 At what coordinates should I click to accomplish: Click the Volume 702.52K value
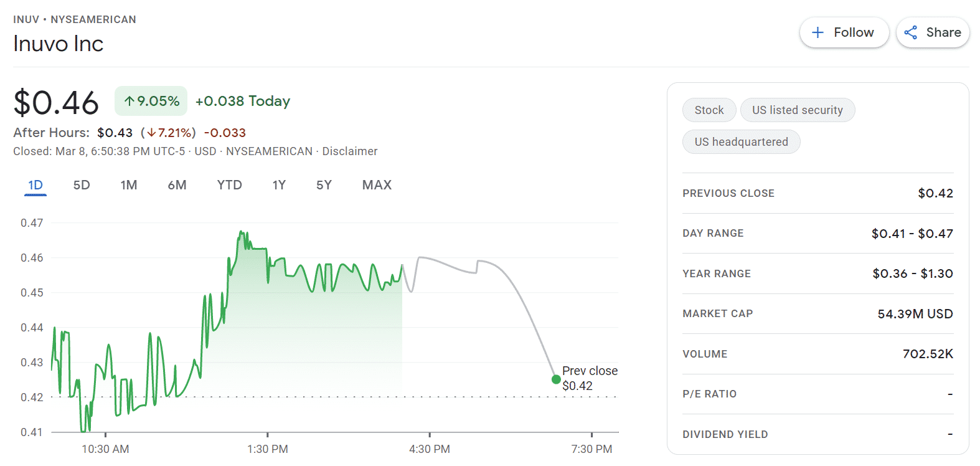pyautogui.click(x=928, y=354)
